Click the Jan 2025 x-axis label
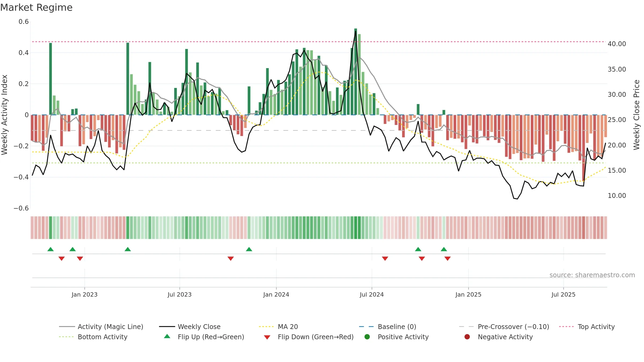Viewport: 644px width, 362px height. click(468, 294)
